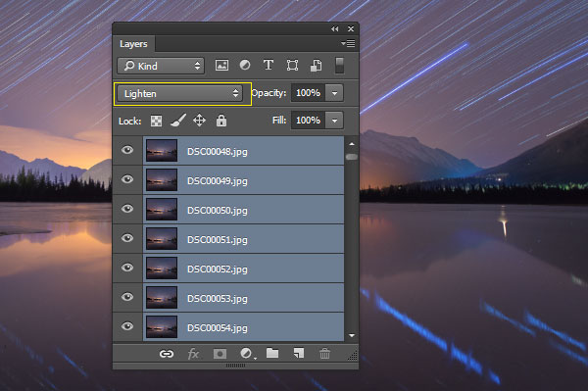
Task: Lock image pixels brush icon
Action: tap(177, 121)
